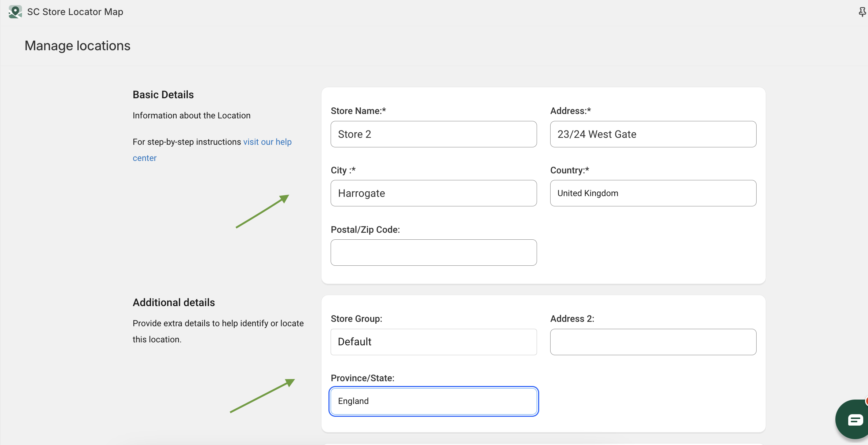868x445 pixels.
Task: Click the 'Store Group:' label
Action: coord(356,319)
